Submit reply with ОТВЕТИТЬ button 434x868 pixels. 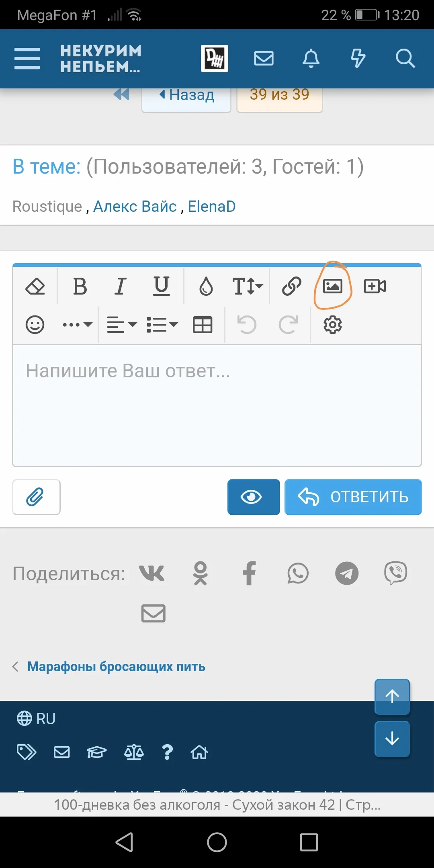click(x=353, y=497)
